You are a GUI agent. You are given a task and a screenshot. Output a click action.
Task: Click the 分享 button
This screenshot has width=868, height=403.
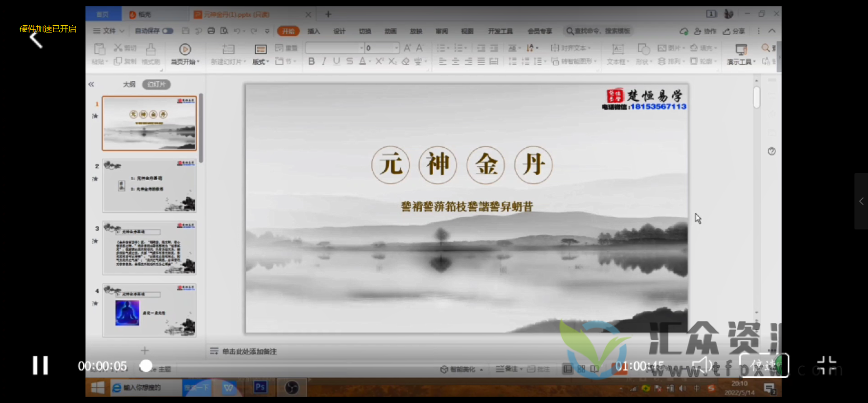(734, 31)
